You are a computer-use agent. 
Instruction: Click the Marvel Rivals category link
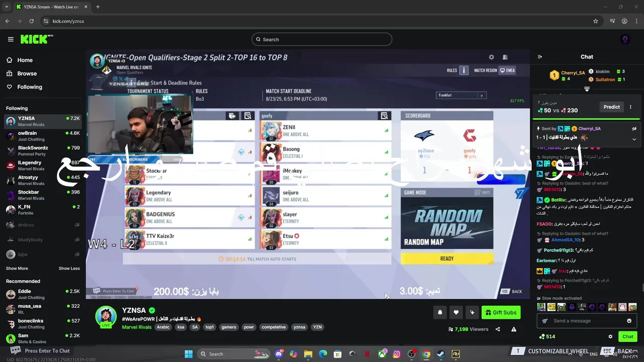click(136, 327)
